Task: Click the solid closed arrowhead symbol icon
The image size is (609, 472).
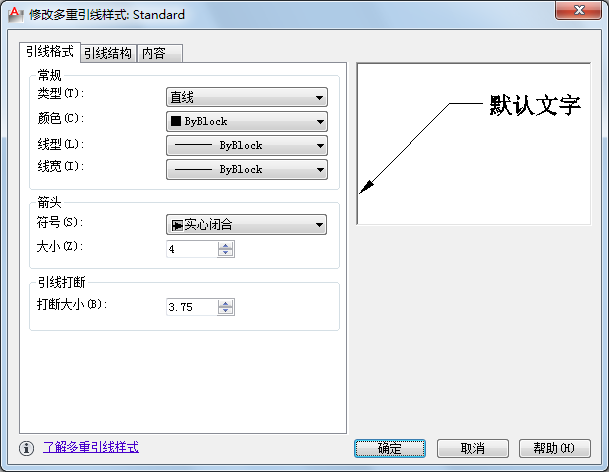Action: click(x=177, y=225)
